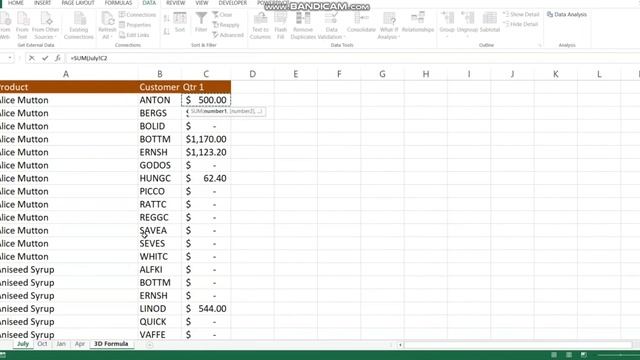This screenshot has height=360, width=640.
Task: Switch to the INSERT ribbon tab
Action: [x=42, y=3]
